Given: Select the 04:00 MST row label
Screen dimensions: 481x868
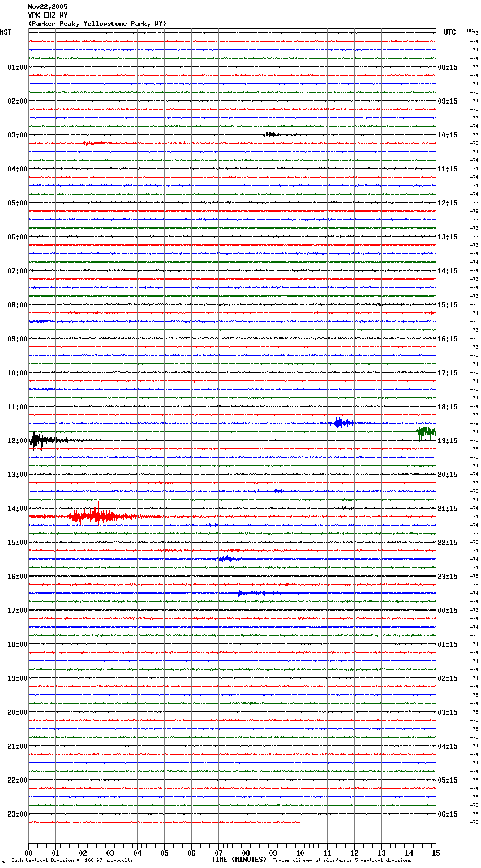Looking at the screenshot, I should (x=18, y=169).
